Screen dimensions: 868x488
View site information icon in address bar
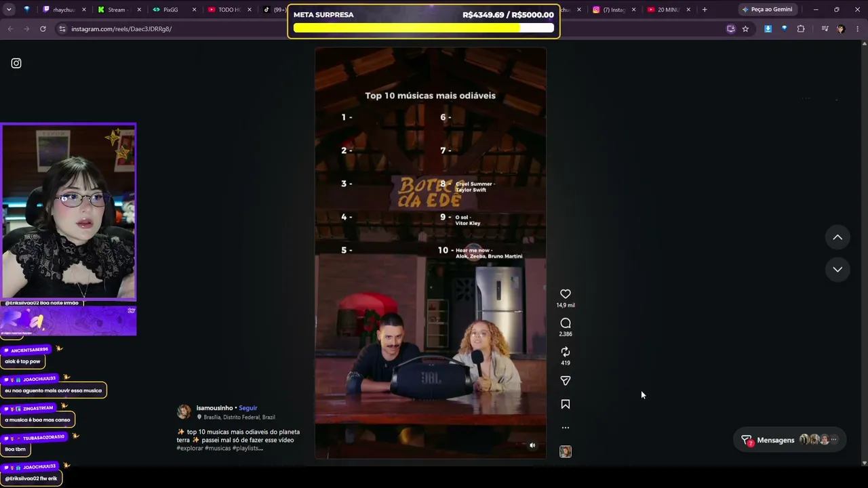(62, 29)
